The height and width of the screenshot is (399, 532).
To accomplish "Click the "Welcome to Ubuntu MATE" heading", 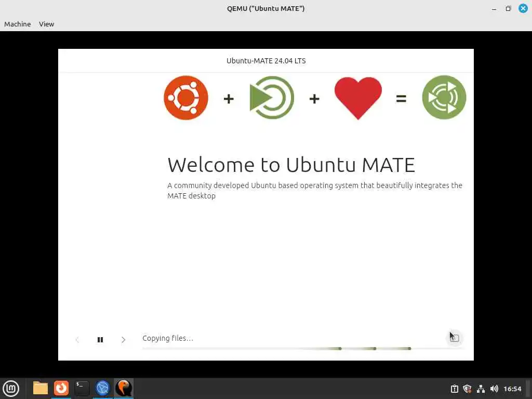I will 291,165.
